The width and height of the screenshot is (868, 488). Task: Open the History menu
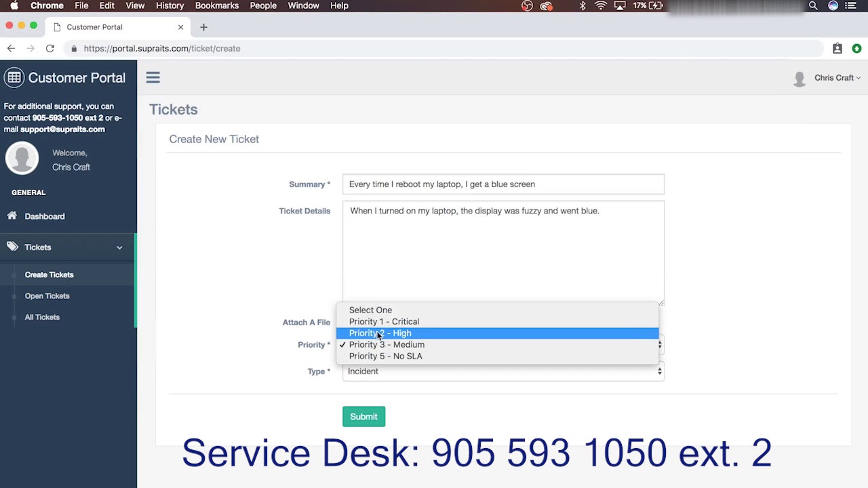coord(170,5)
